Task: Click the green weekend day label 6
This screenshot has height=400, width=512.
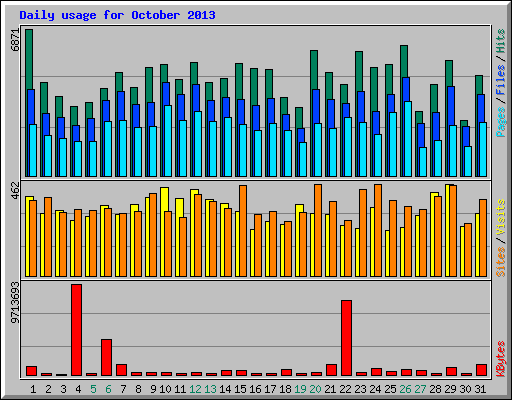Action: [x=108, y=389]
